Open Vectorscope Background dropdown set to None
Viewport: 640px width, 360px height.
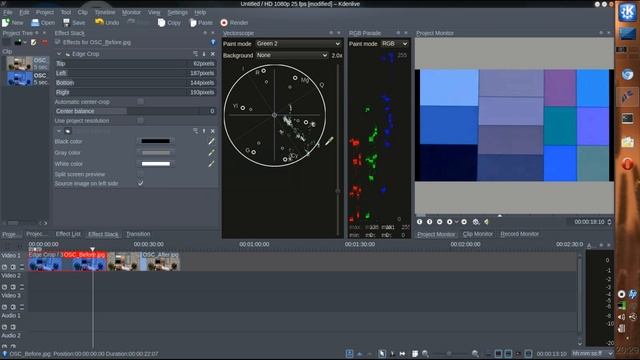coord(292,55)
